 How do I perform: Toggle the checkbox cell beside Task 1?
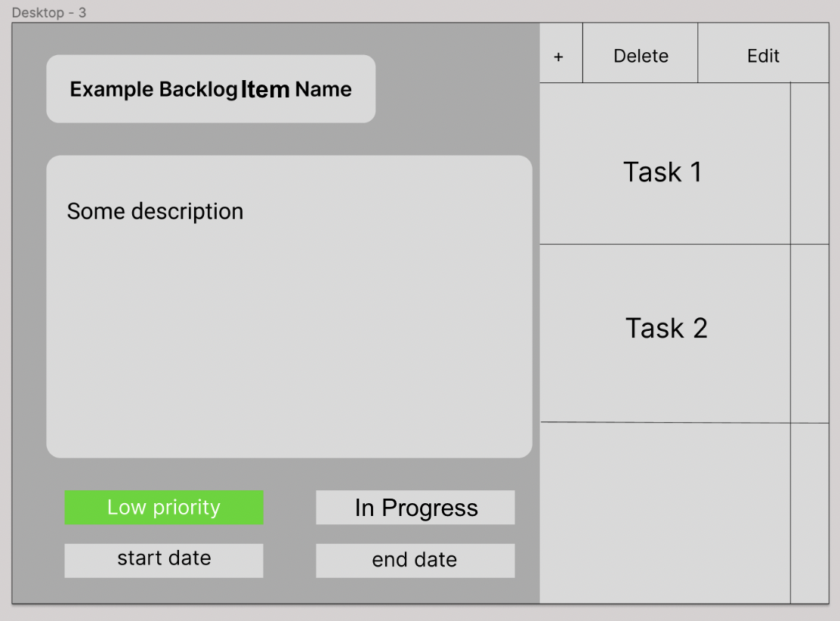point(811,162)
